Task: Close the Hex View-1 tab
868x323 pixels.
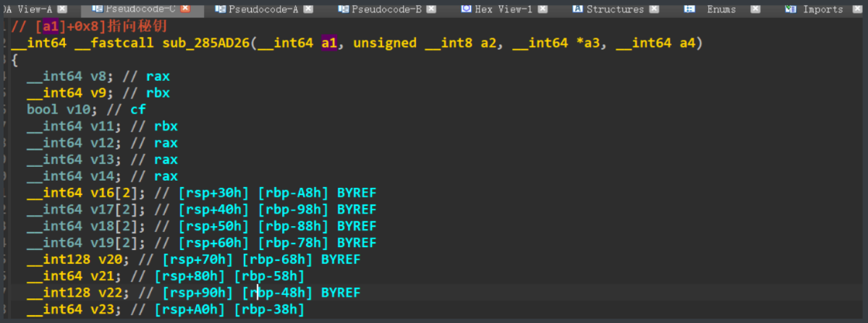Action: tap(543, 9)
